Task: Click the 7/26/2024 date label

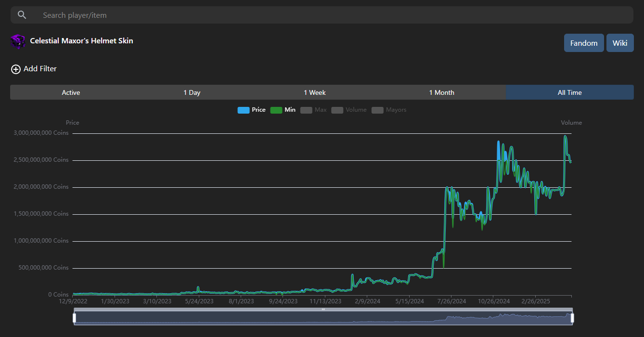Action: pos(451,301)
